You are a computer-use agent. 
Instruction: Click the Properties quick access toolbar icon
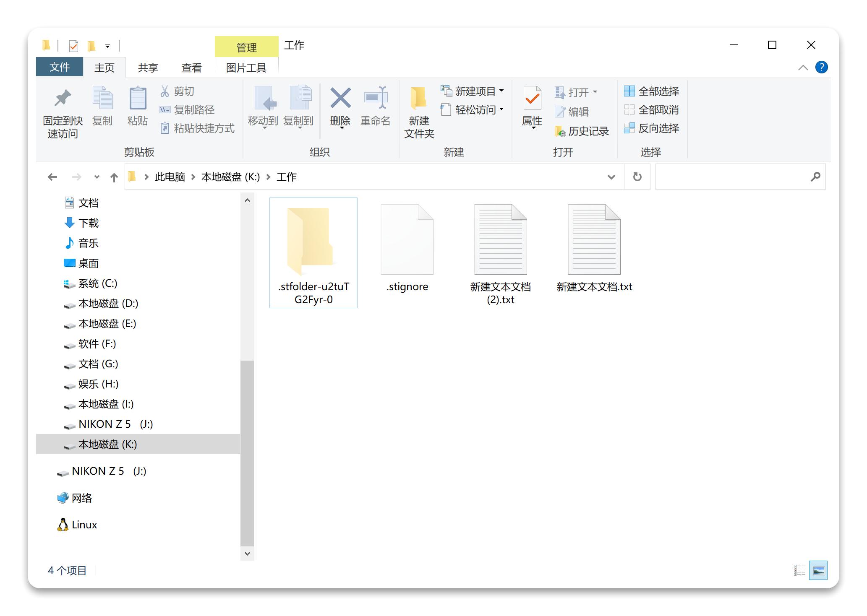(73, 45)
